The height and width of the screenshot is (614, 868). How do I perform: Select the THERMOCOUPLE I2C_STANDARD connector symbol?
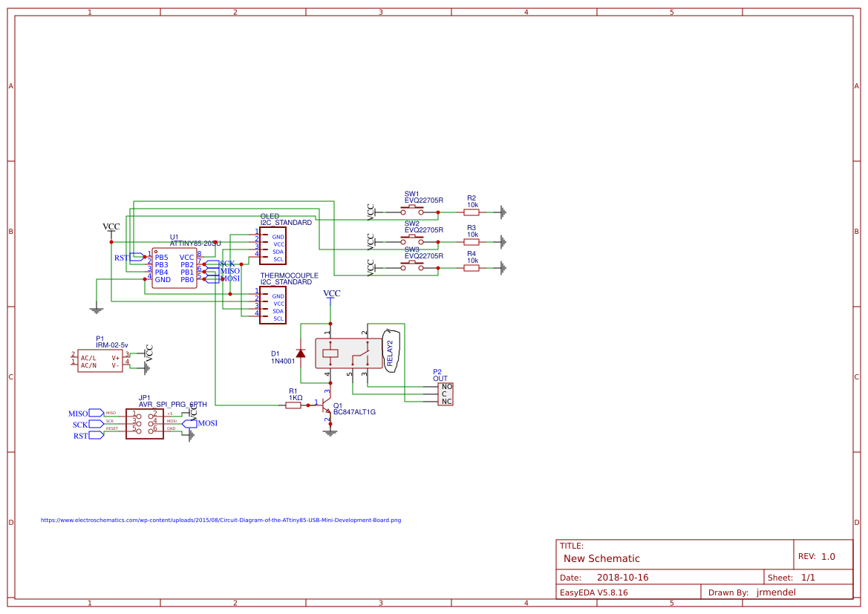273,304
